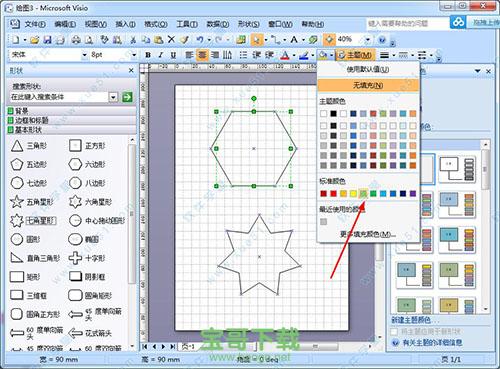Click the Open folder icon
500x369 pixels.
pos(34,40)
